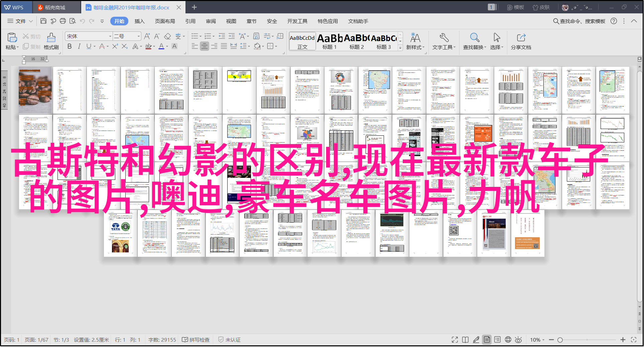Enable eye protection mode in status bar

click(518, 340)
